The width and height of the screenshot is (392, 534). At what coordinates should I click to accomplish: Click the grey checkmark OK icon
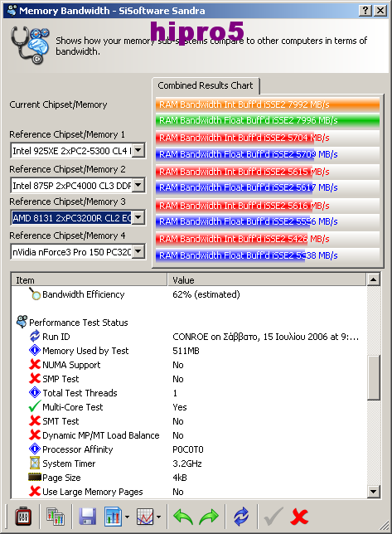click(x=273, y=517)
